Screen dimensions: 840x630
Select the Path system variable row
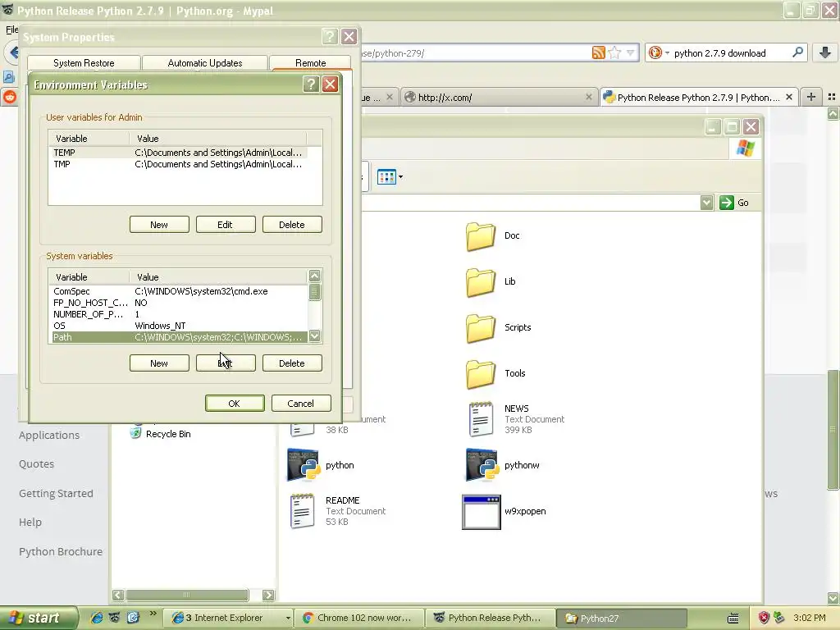[x=179, y=337]
